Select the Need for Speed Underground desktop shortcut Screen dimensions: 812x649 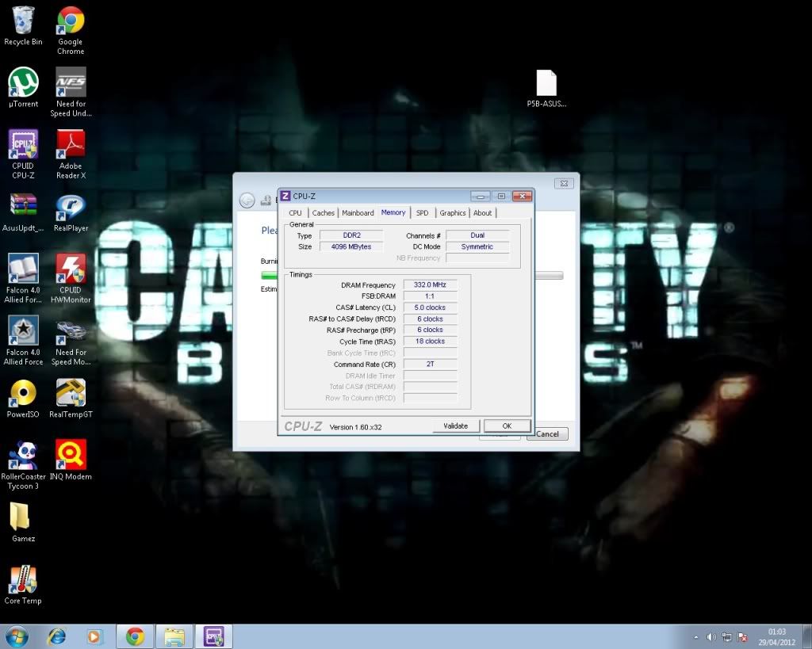point(71,93)
